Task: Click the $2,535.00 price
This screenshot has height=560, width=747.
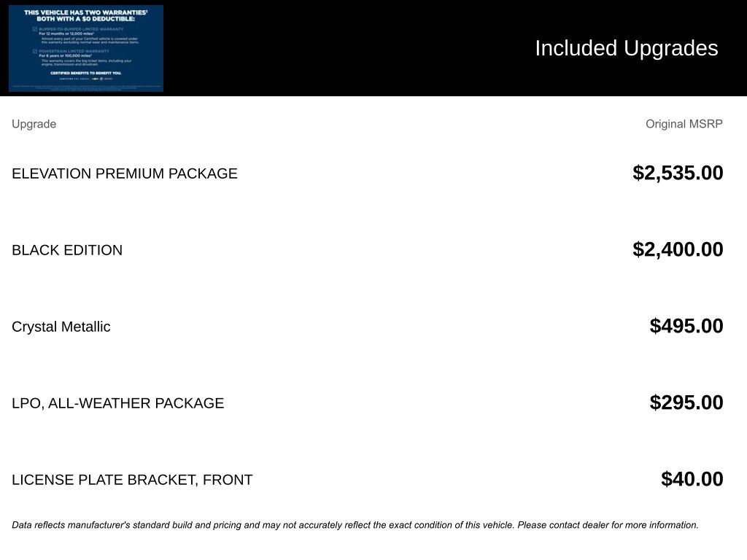Action: [678, 173]
